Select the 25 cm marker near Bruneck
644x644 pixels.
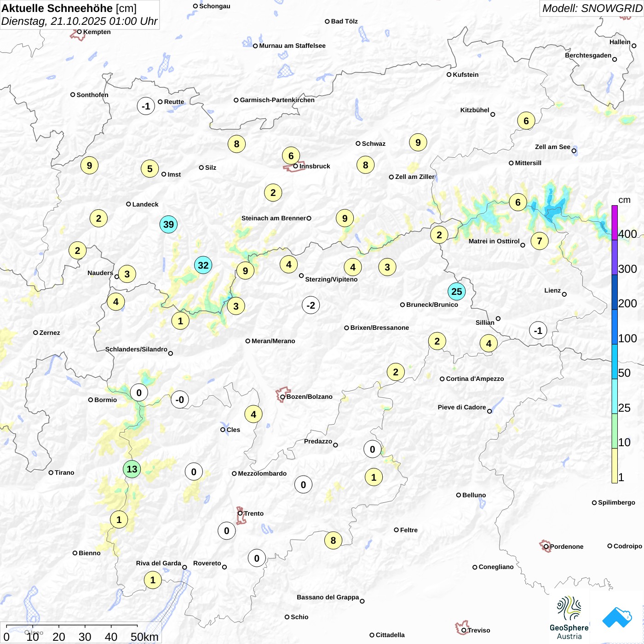457,291
